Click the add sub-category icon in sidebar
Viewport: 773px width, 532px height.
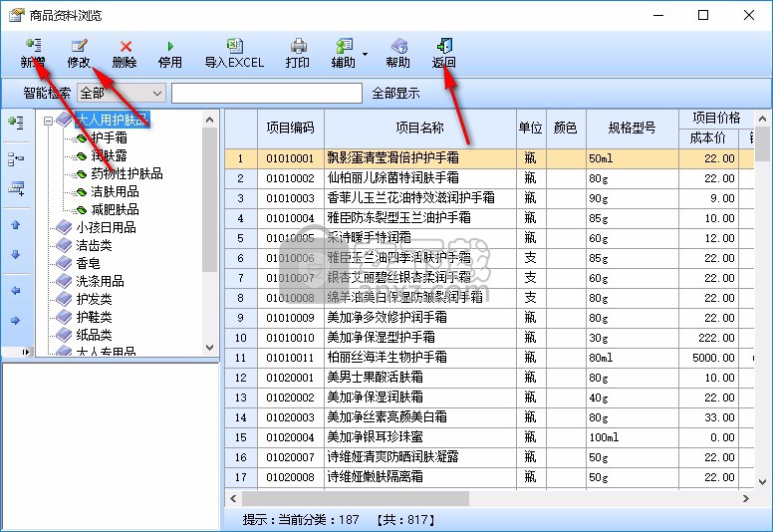click(16, 158)
